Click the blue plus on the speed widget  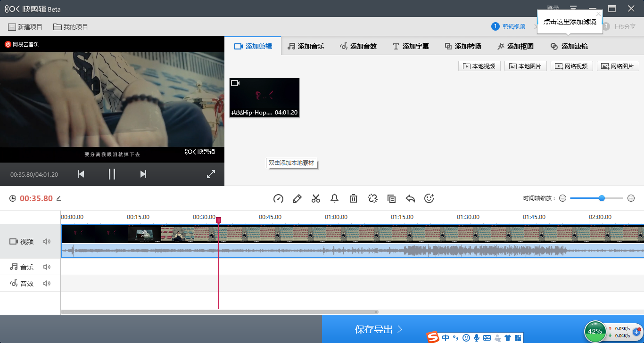[636, 332]
